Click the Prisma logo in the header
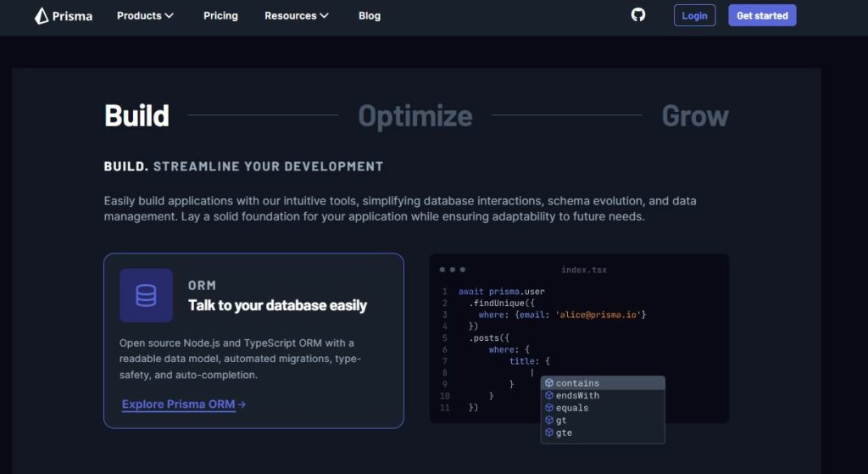 63,15
